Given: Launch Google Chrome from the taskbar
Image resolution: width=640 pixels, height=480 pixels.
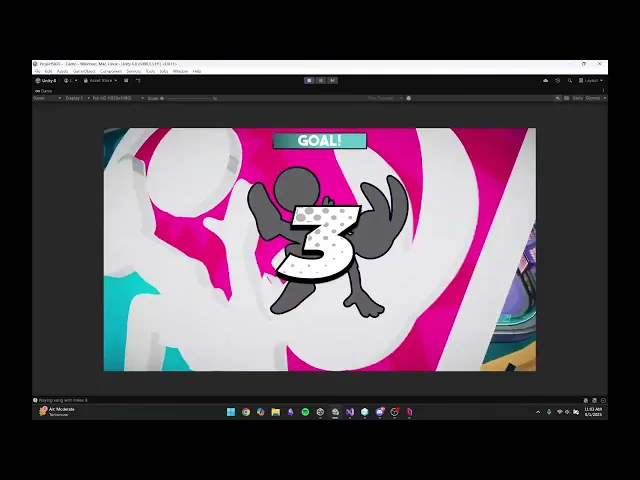Looking at the screenshot, I should pos(246,412).
